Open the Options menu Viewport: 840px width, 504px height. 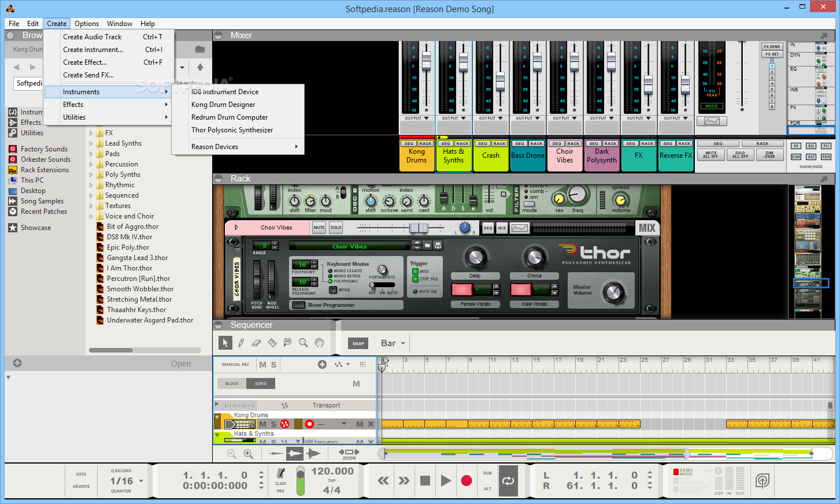coord(87,24)
